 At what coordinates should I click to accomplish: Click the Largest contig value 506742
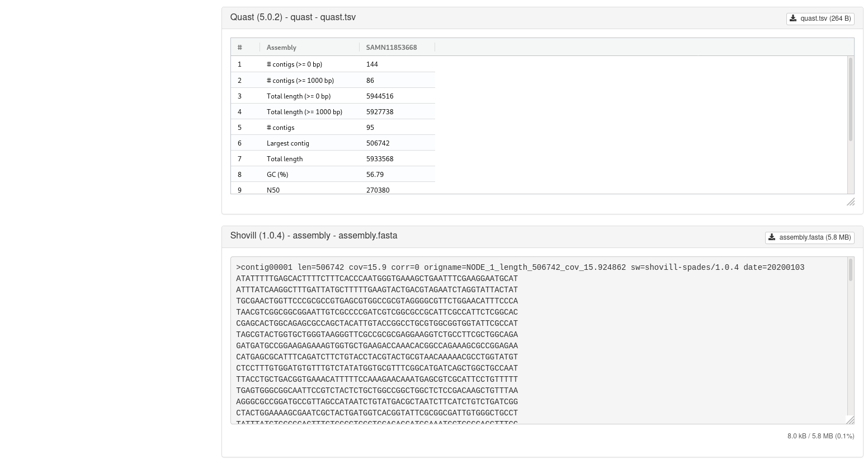pyautogui.click(x=378, y=143)
